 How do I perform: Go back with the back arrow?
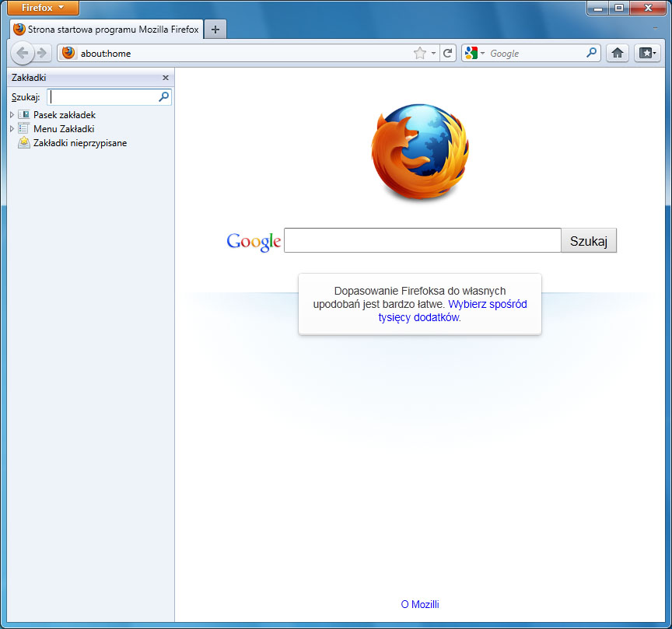pyautogui.click(x=22, y=53)
